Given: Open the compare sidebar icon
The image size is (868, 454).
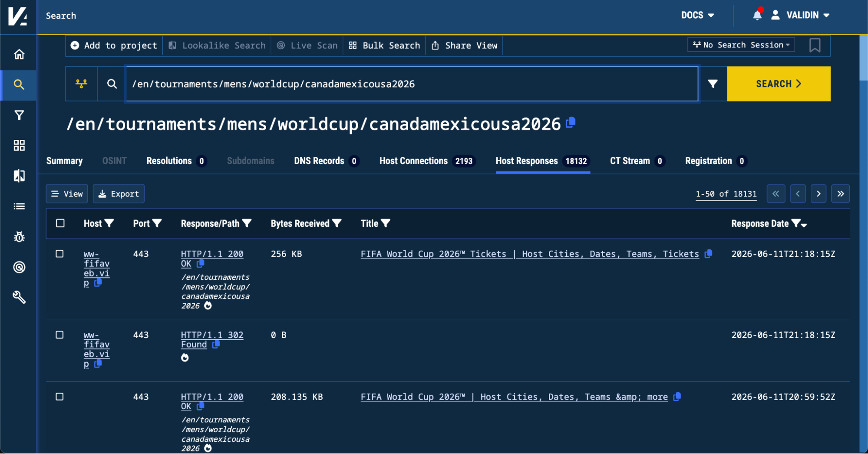Looking at the screenshot, I should pos(19,176).
